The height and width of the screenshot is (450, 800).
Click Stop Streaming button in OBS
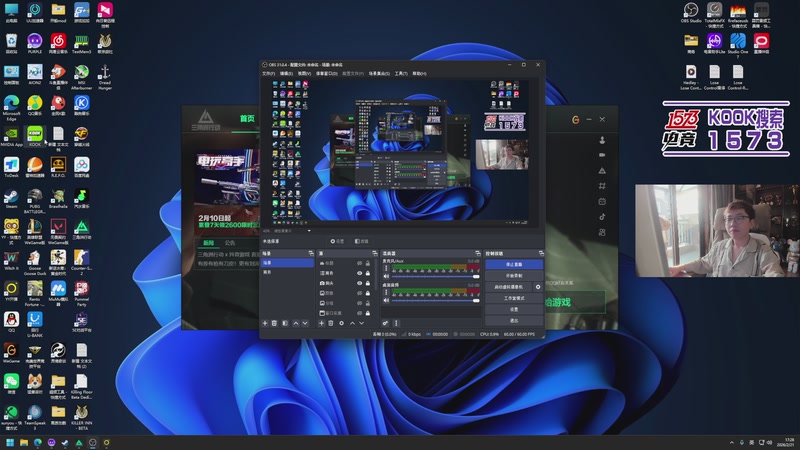pyautogui.click(x=514, y=264)
